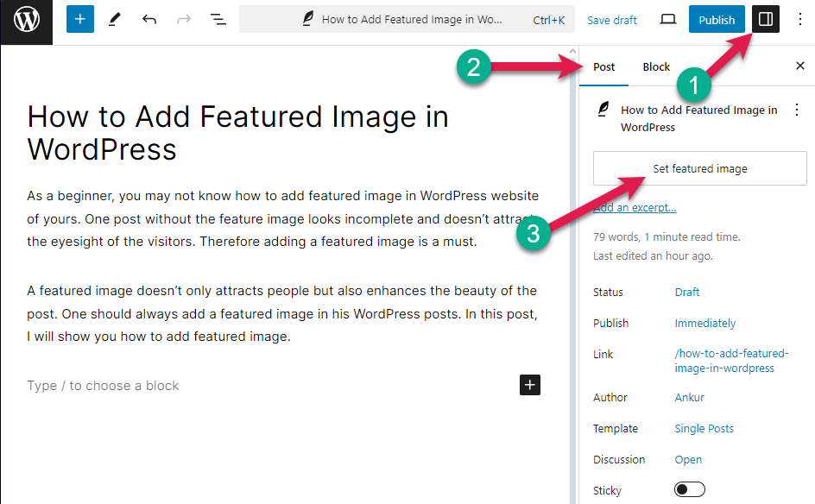Screen dimensions: 815x504
Task: Click the Link label in sidebar
Action: [x=603, y=355]
